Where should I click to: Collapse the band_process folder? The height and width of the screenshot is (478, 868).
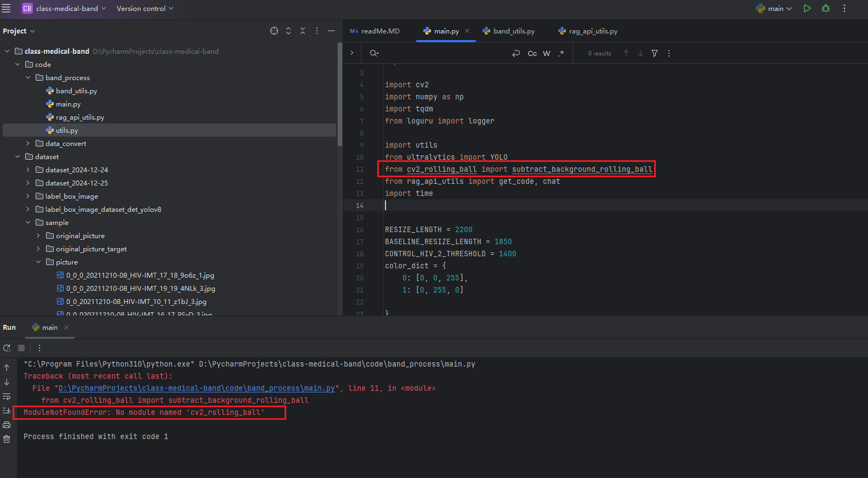[x=28, y=78]
